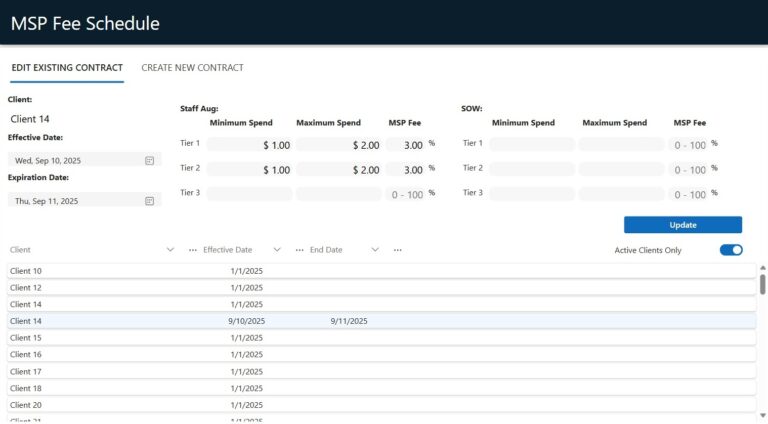
Task: Click the client list scrollbar thumb
Action: pos(762,285)
